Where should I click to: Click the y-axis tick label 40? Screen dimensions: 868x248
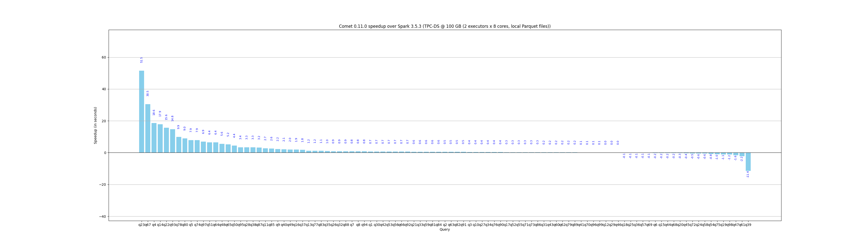point(104,89)
